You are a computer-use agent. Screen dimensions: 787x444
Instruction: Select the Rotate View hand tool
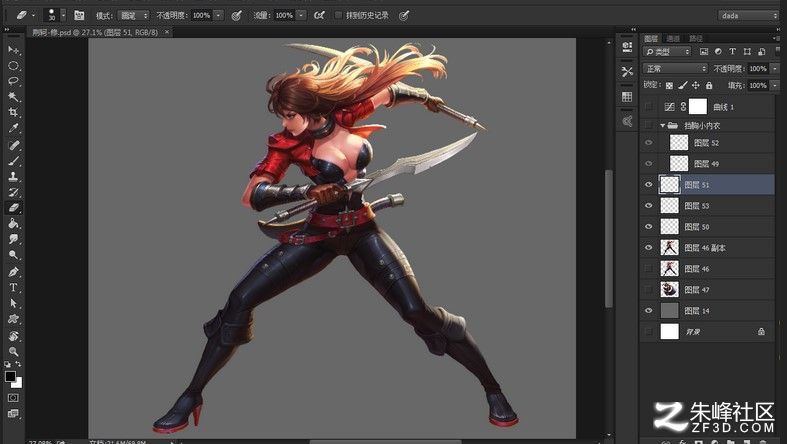[14, 336]
